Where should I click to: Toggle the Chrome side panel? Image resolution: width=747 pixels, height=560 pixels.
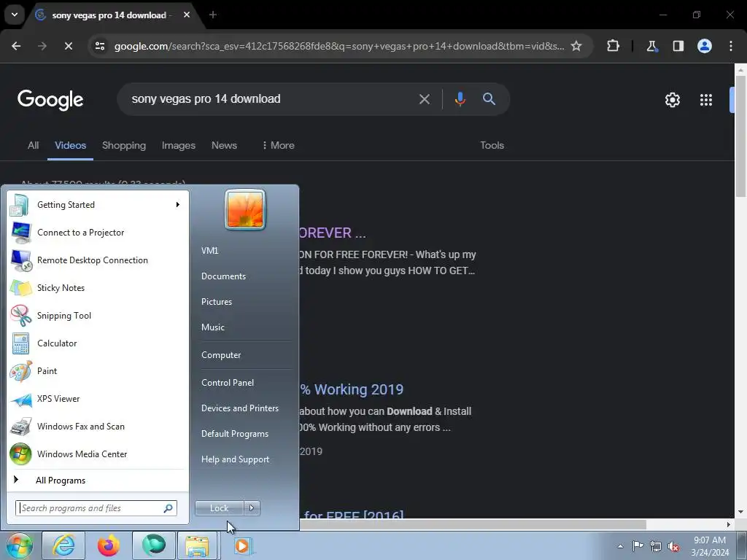tap(678, 46)
